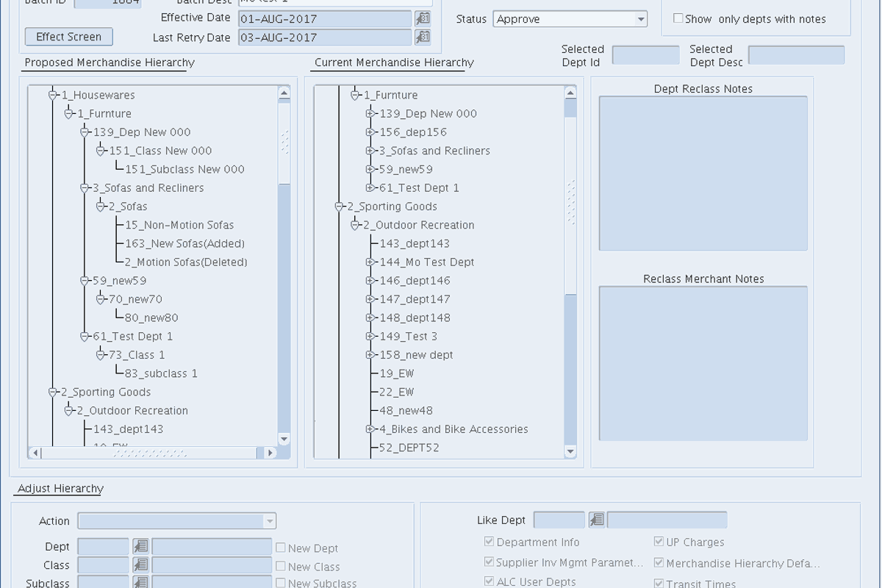Collapse the 2_Sofas class node

point(101,207)
